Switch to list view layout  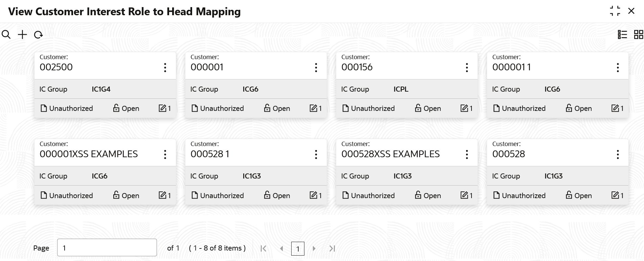622,34
